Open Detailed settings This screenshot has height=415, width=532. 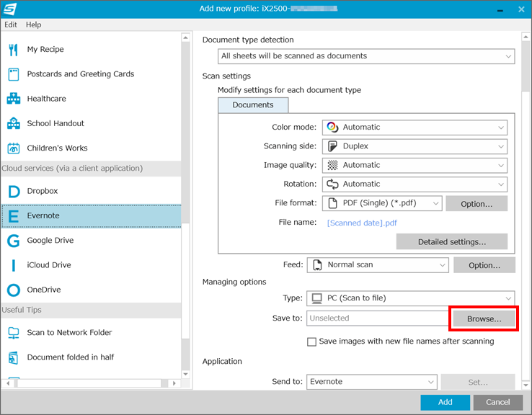pyautogui.click(x=452, y=242)
